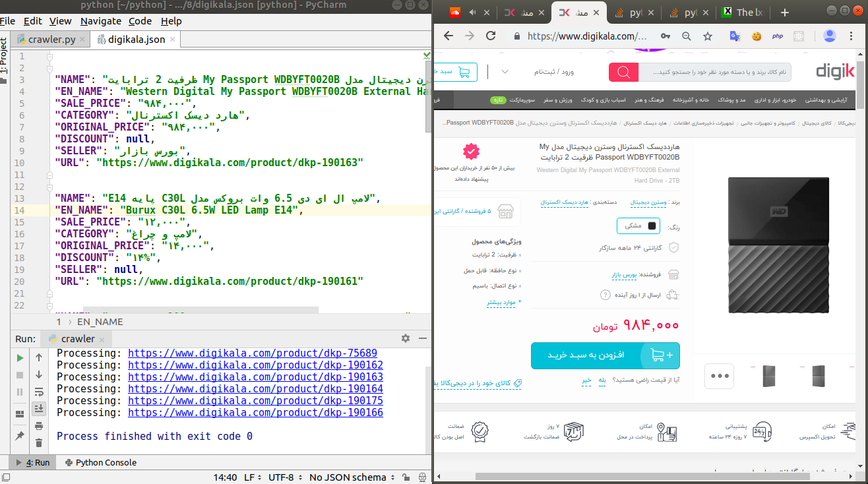
Task: Toggle soft-wrap in the Run console
Action: click(x=39, y=392)
